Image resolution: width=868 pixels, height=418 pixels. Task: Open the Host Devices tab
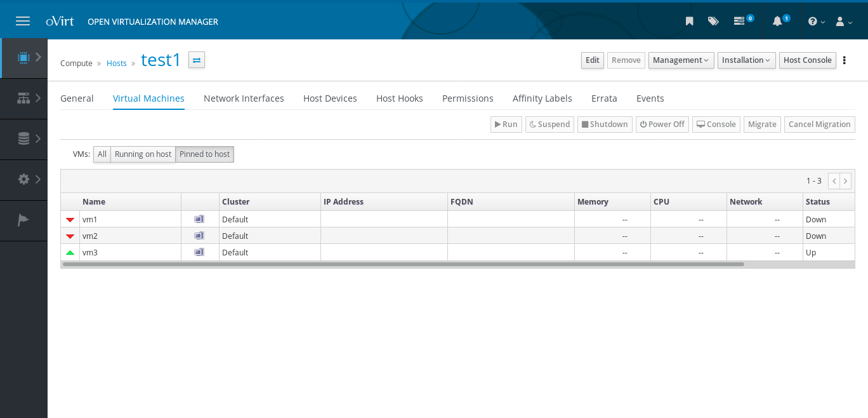(330, 98)
